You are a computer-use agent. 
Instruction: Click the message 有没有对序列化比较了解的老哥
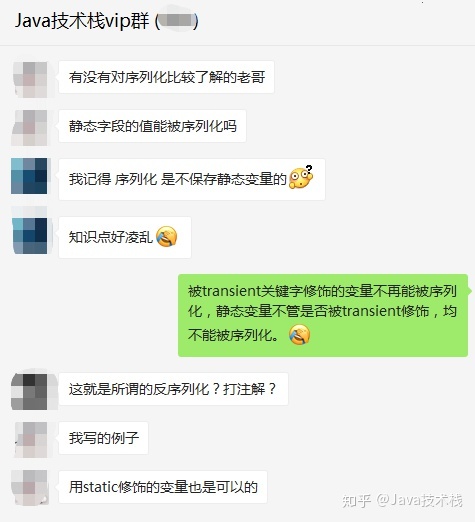166,77
